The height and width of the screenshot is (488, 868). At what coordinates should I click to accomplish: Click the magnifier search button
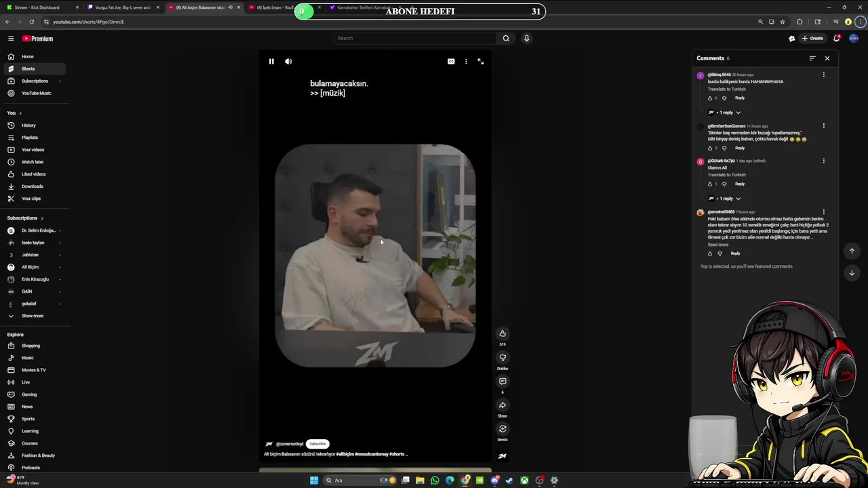506,38
